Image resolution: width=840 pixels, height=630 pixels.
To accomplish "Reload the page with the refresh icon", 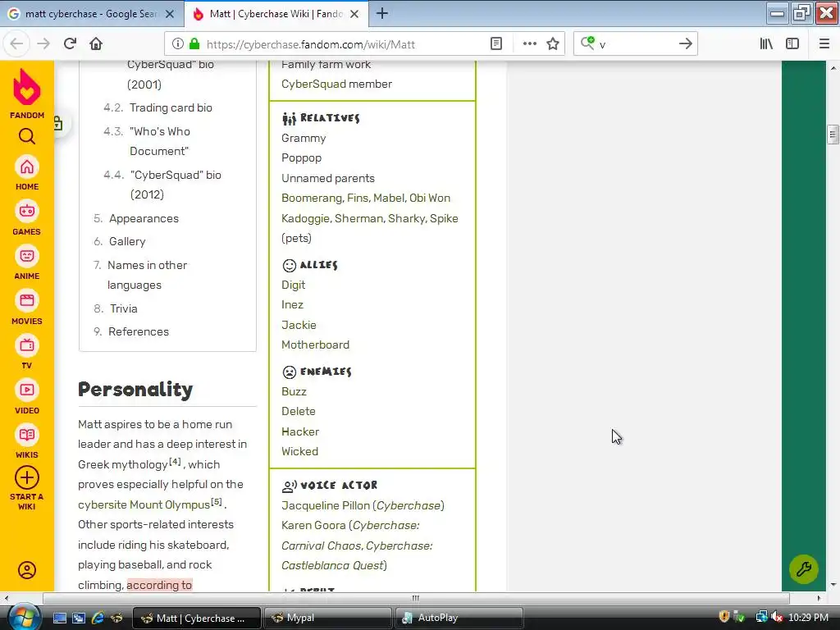I will click(x=71, y=43).
